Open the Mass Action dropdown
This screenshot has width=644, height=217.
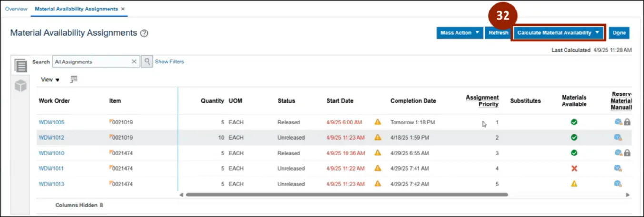(460, 33)
